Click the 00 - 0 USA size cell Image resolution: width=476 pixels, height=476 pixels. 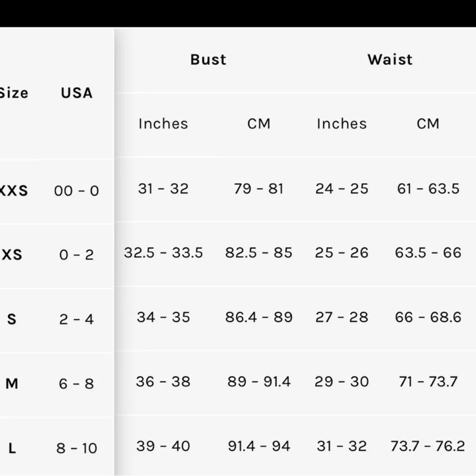coord(77,191)
